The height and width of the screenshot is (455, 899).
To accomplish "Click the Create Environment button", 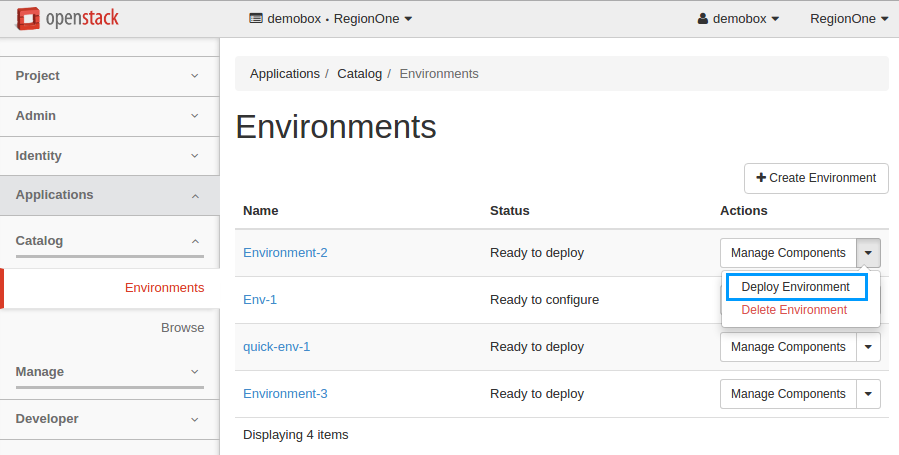I will click(x=816, y=178).
